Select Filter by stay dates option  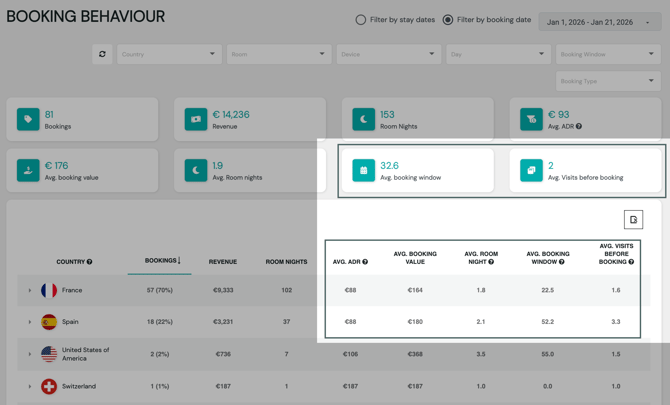point(361,20)
